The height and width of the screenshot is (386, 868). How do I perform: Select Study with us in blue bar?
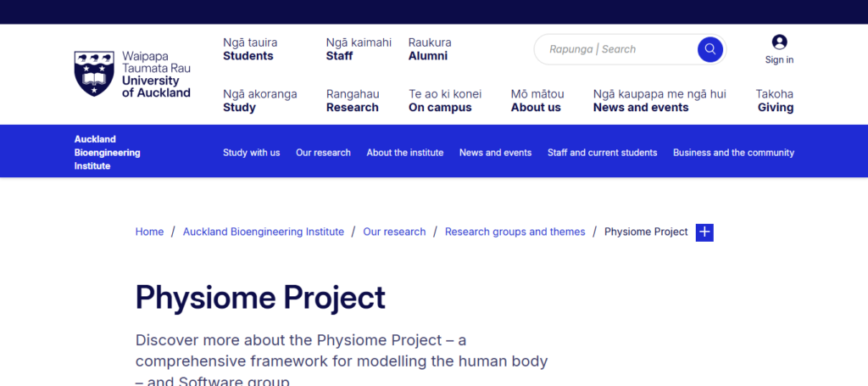click(251, 153)
